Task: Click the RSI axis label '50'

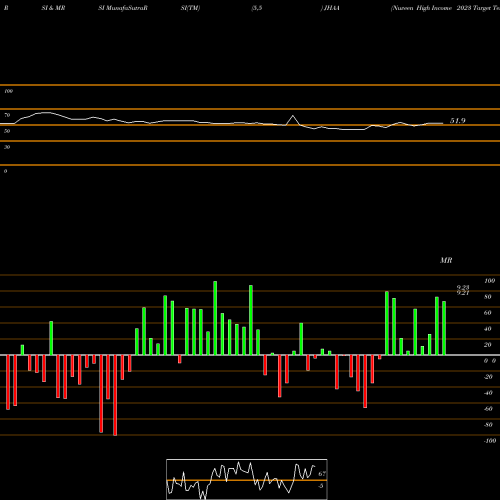Action: (x=7, y=131)
